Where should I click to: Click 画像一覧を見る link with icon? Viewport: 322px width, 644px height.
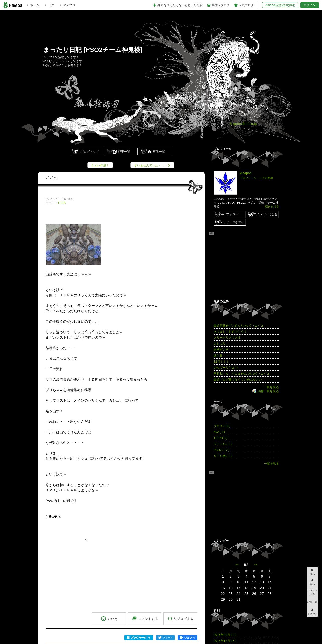(x=266, y=391)
